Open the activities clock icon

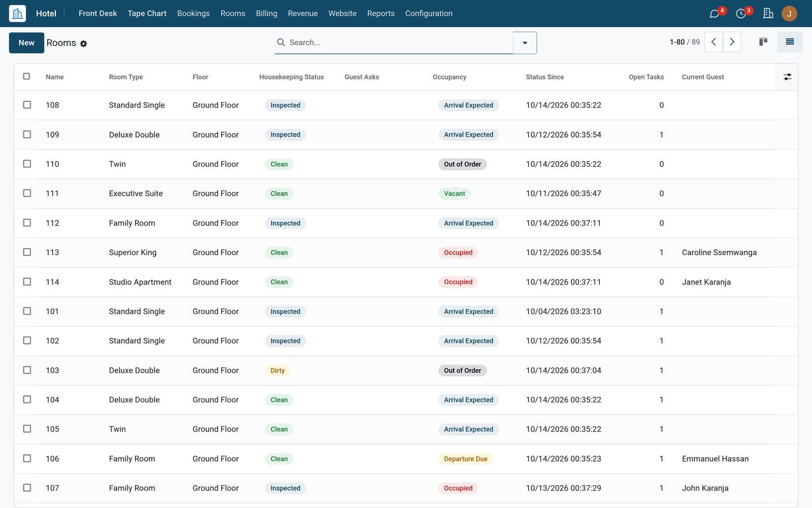(x=741, y=14)
